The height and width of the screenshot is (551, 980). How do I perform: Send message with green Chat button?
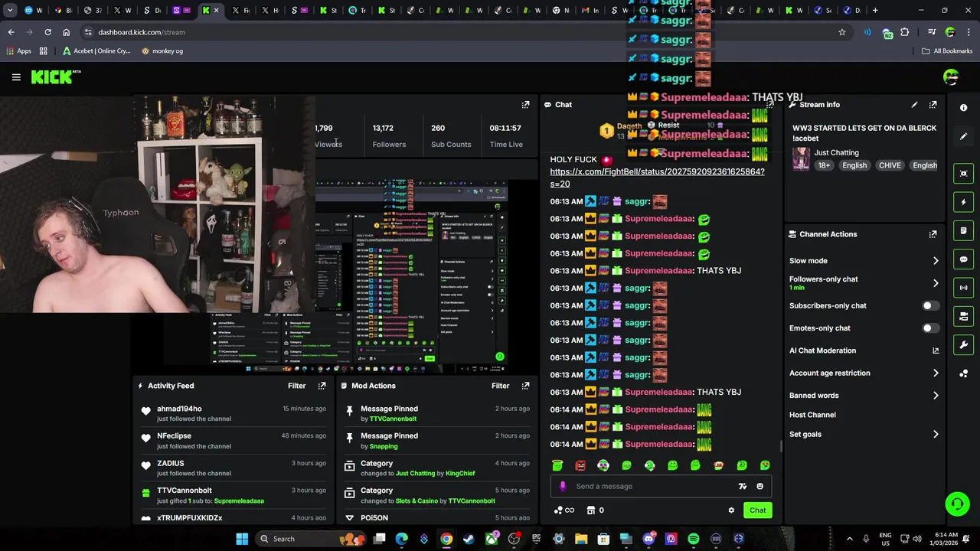[757, 510]
